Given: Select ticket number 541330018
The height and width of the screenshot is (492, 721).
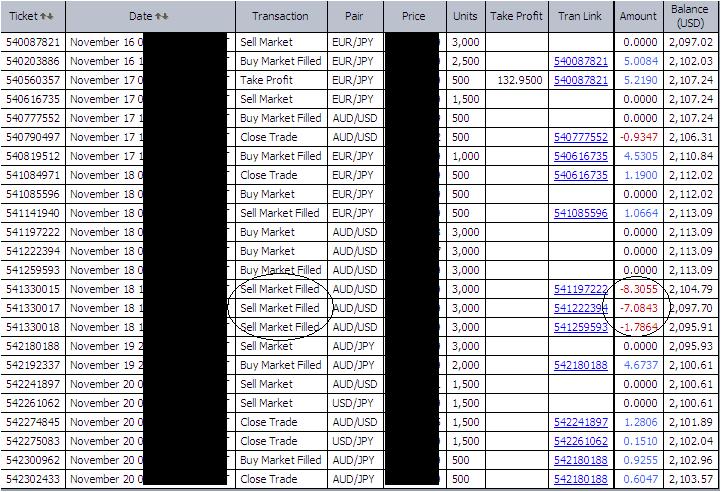Looking at the screenshot, I should (x=33, y=327).
